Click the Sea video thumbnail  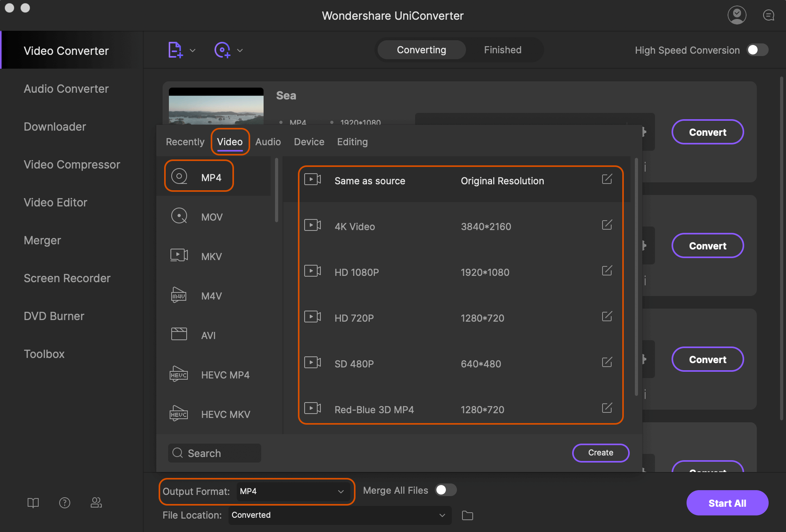(216, 107)
